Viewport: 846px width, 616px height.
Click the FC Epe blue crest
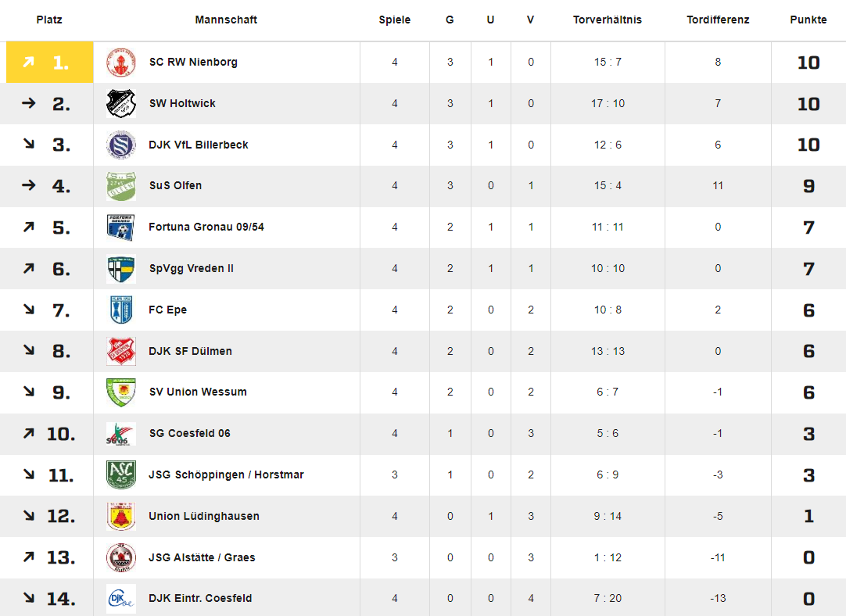click(x=121, y=310)
